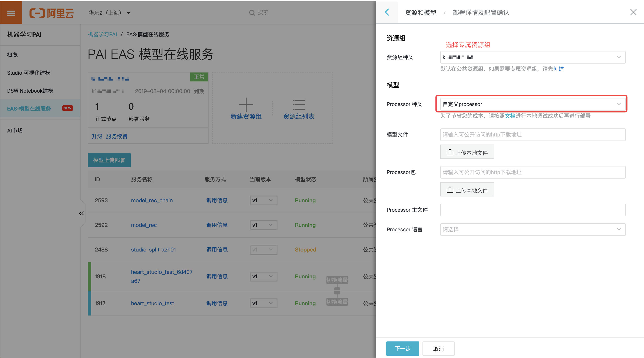Click 切换流量 button in row 1917
644x358 pixels.
(x=337, y=302)
